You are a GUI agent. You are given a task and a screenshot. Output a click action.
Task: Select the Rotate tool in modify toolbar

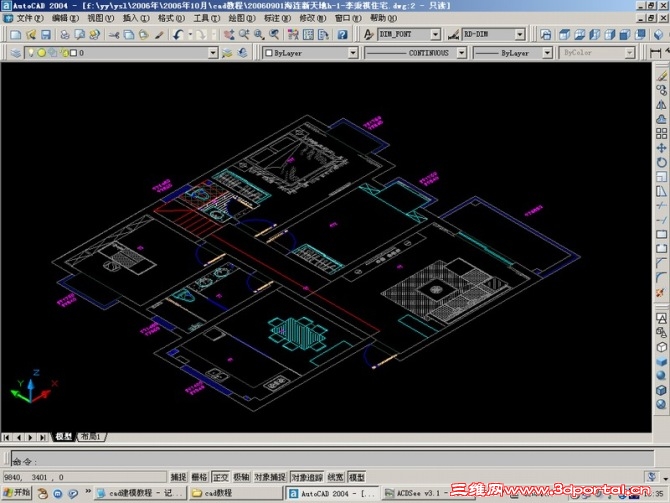[661, 162]
